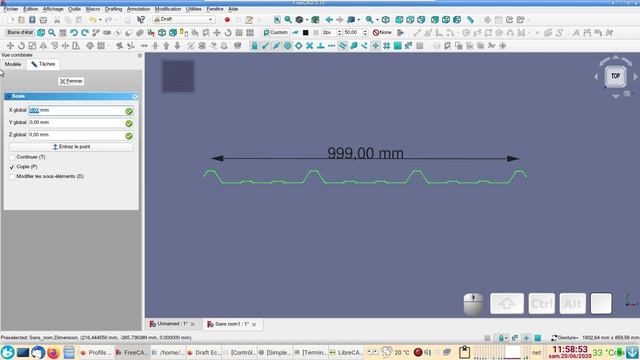Select the Tâches tab
The width and height of the screenshot is (640, 360).
[43, 64]
